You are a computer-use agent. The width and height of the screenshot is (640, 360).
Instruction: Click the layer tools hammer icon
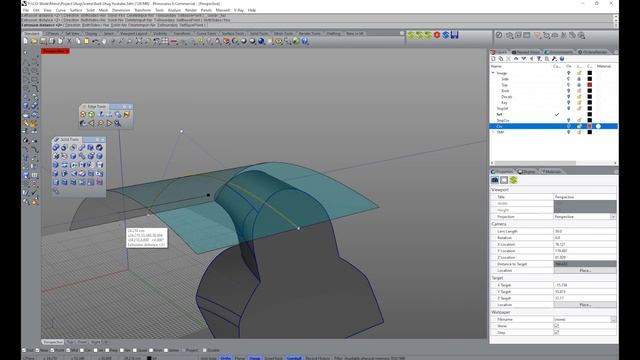(x=554, y=59)
